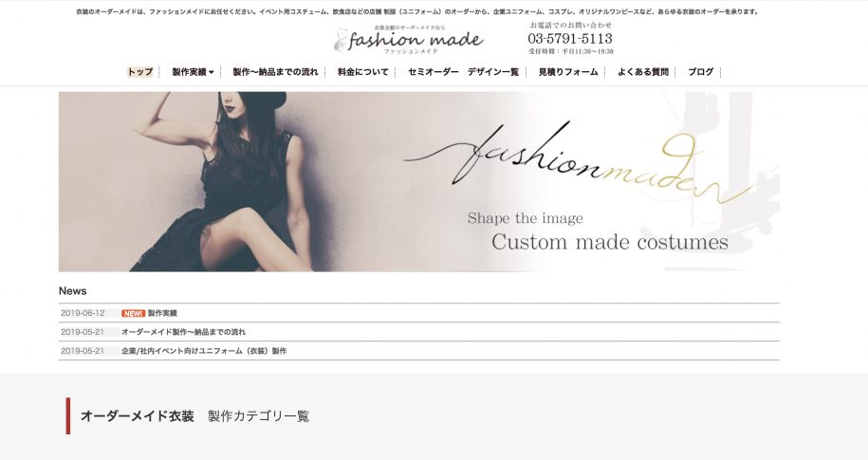868x460 pixels.
Task: Open セミオーダー デザイン一覧 menu
Action: 463,72
